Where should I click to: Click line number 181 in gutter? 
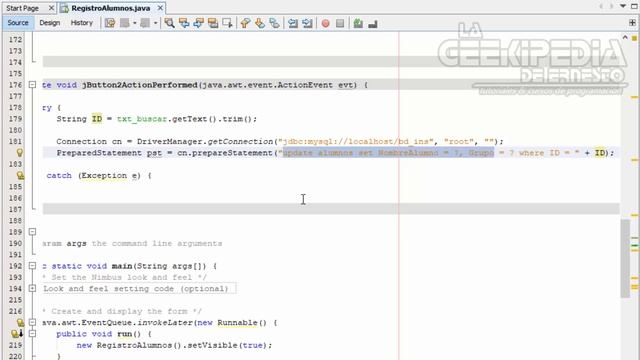(x=15, y=141)
